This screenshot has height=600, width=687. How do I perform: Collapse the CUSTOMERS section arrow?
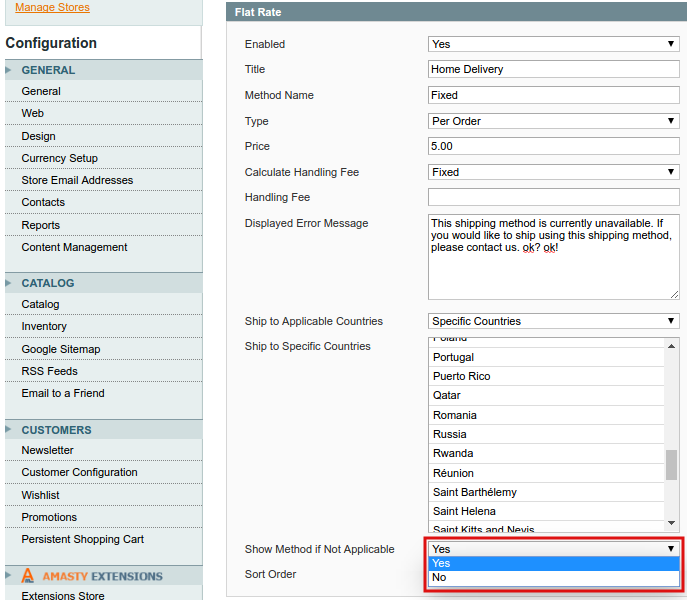pos(9,430)
